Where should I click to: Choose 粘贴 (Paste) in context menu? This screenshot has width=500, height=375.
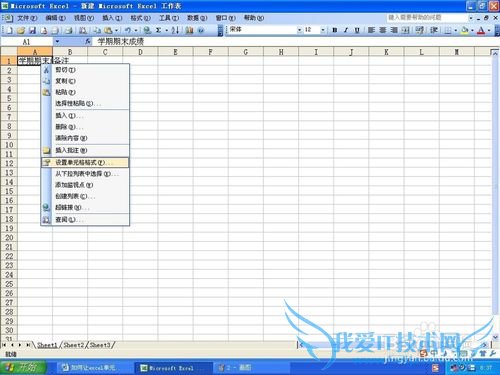[85, 92]
